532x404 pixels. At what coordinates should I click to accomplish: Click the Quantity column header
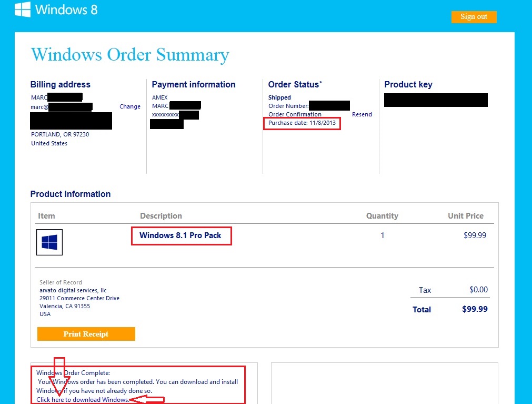tap(382, 216)
